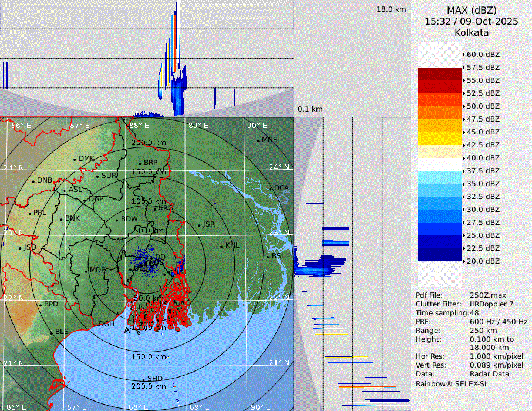Select the MAX (dBZ) title text

tap(471, 10)
